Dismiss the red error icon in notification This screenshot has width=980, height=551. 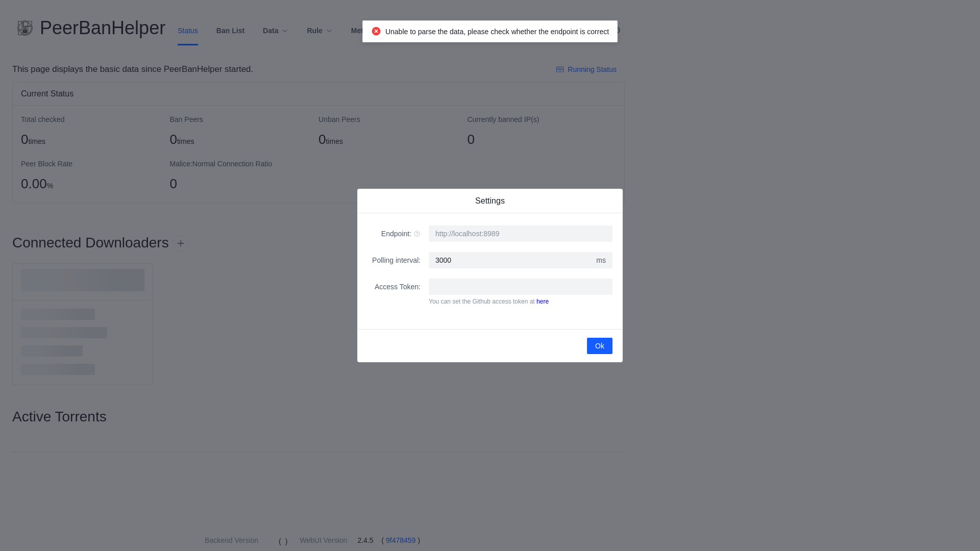coord(376,31)
